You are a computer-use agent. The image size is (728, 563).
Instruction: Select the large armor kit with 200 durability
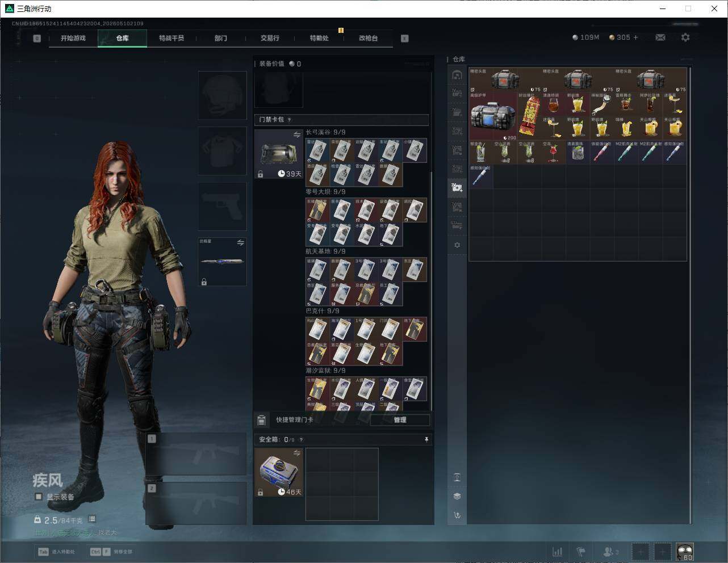493,116
